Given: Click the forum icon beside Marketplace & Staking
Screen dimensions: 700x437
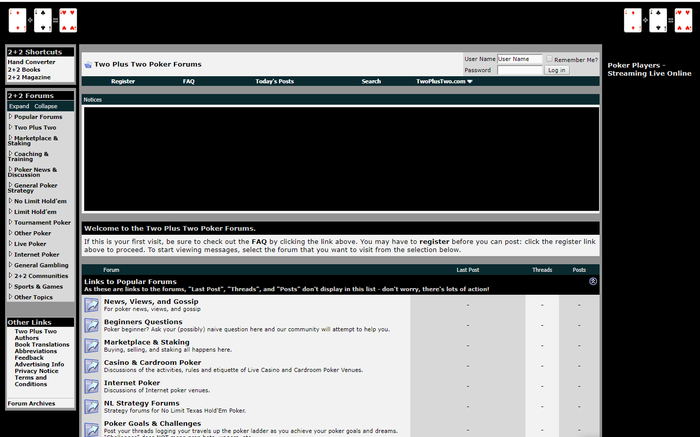Looking at the screenshot, I should tap(92, 345).
